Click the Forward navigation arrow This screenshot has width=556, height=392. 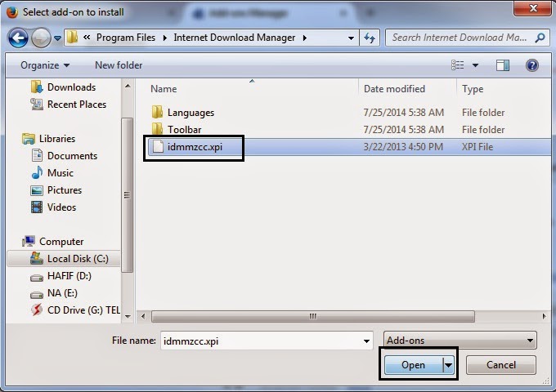click(41, 38)
